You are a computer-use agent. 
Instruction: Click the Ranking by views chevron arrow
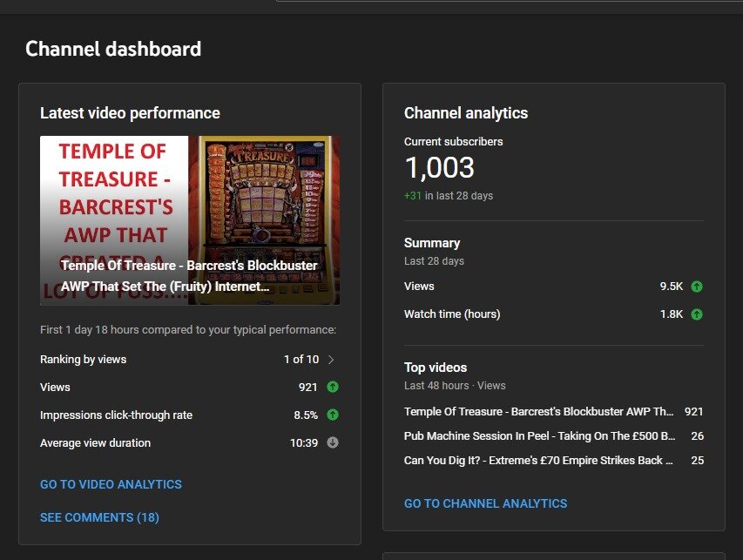(x=331, y=360)
